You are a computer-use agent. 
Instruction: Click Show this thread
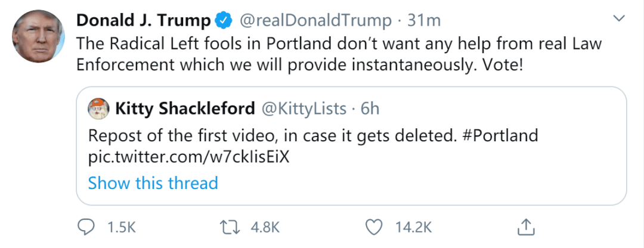click(153, 183)
